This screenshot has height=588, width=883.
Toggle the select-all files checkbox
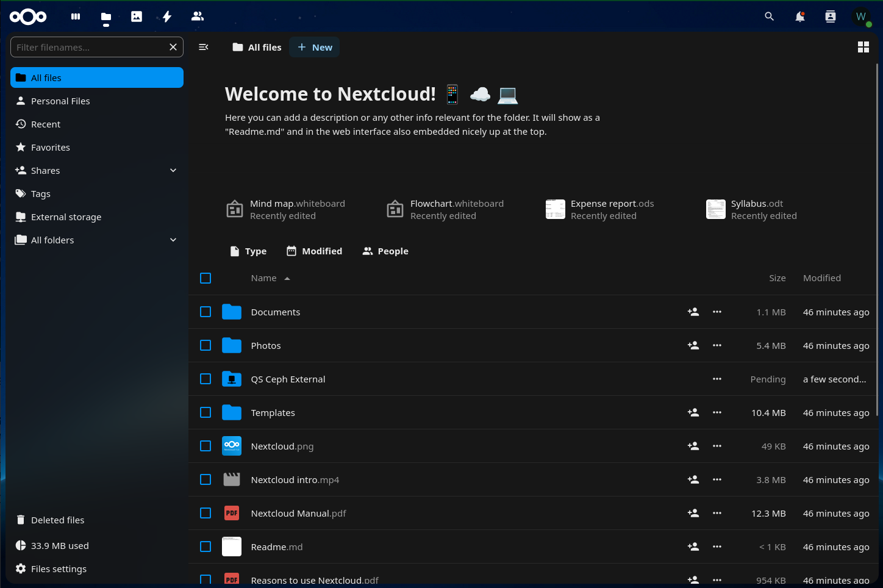pyautogui.click(x=206, y=278)
